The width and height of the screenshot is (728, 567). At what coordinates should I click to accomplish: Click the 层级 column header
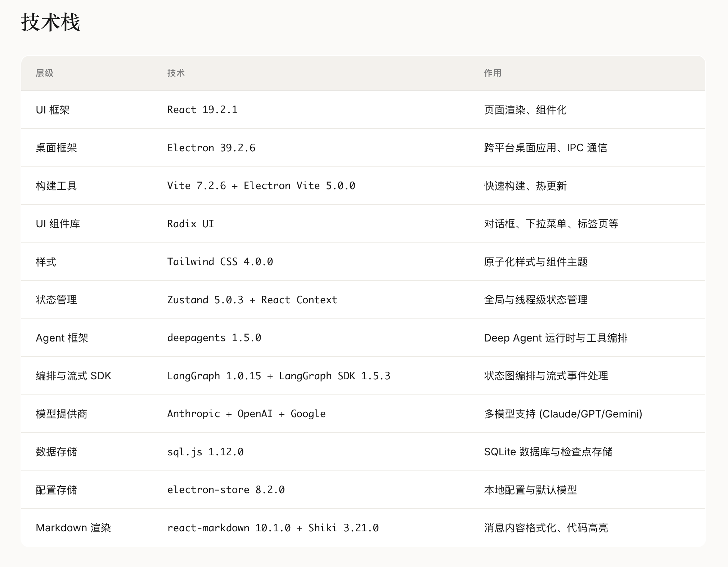coord(45,73)
